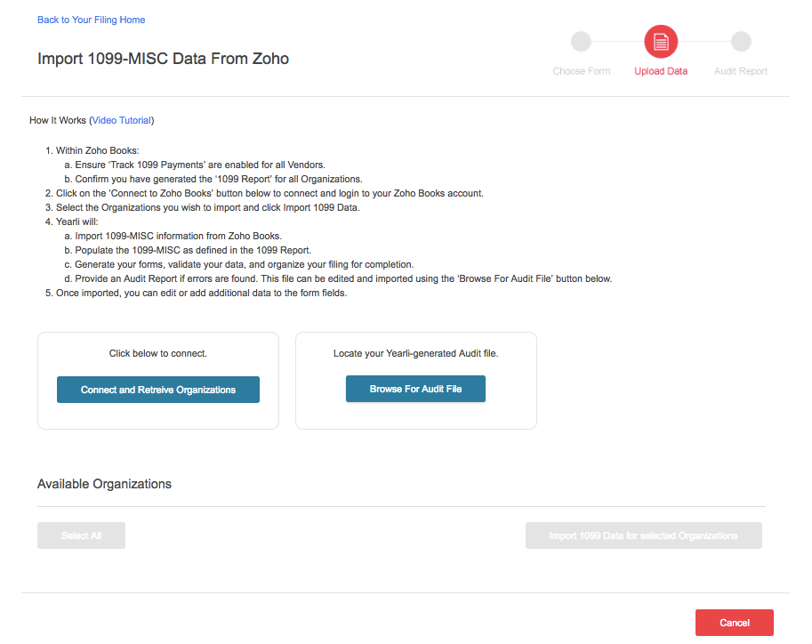The image size is (812, 644).
Task: Select the Upload Data step label
Action: (x=661, y=71)
